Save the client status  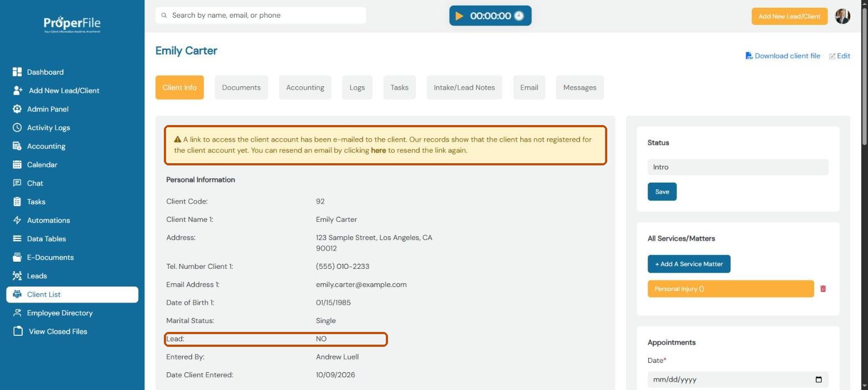pyautogui.click(x=662, y=192)
